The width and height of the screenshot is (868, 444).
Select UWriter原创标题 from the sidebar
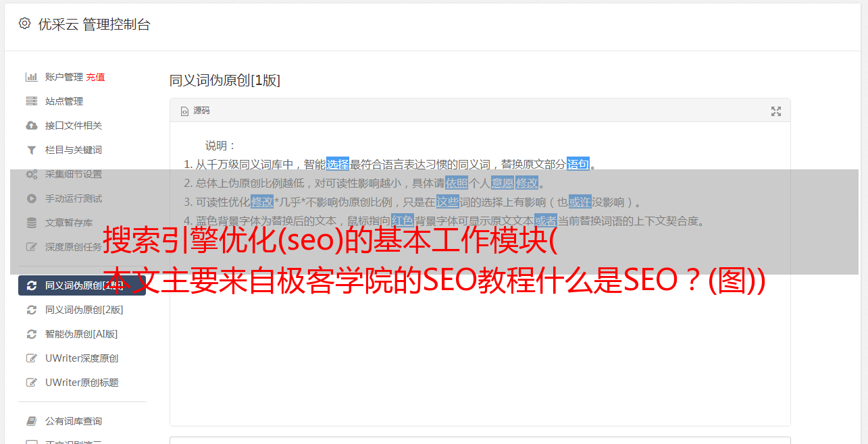tap(82, 383)
